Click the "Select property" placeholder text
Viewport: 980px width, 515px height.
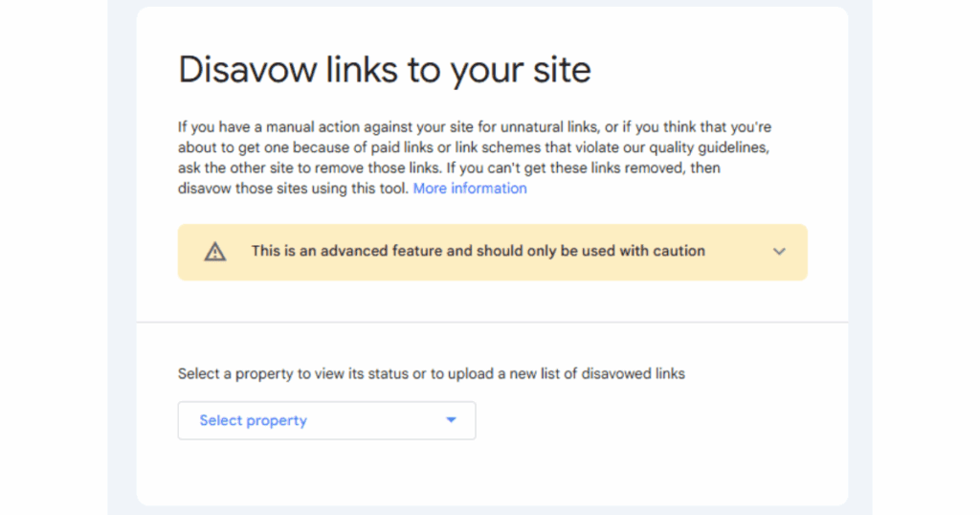click(253, 420)
